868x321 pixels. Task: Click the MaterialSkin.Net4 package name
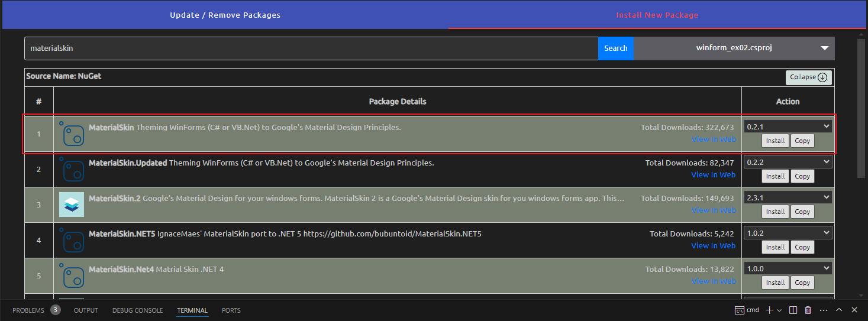click(x=121, y=270)
